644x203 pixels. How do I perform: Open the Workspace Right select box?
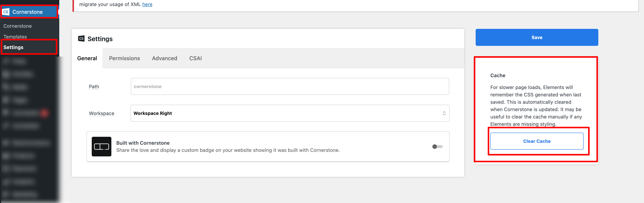click(x=290, y=113)
